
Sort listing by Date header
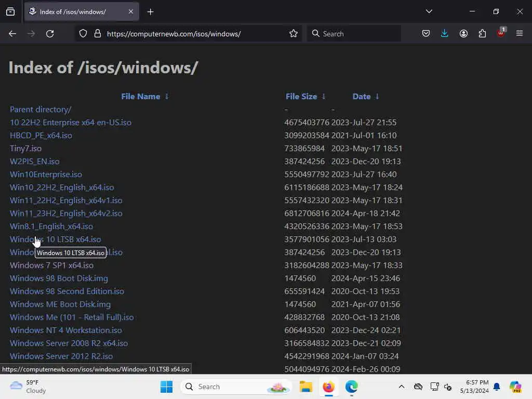click(362, 97)
